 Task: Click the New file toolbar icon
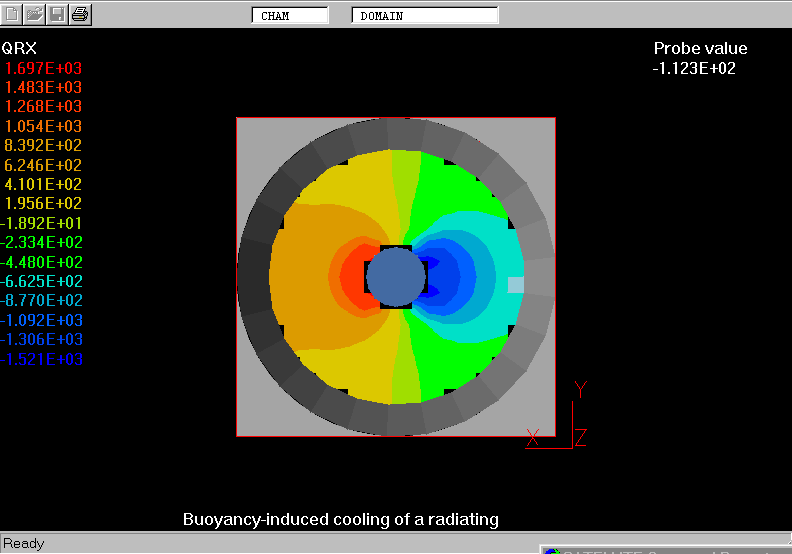12,14
